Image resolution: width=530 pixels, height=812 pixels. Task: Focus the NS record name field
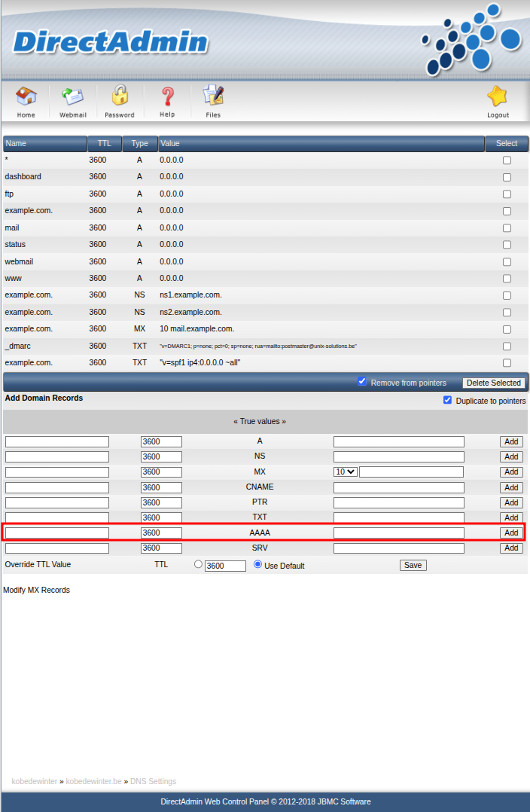point(57,456)
